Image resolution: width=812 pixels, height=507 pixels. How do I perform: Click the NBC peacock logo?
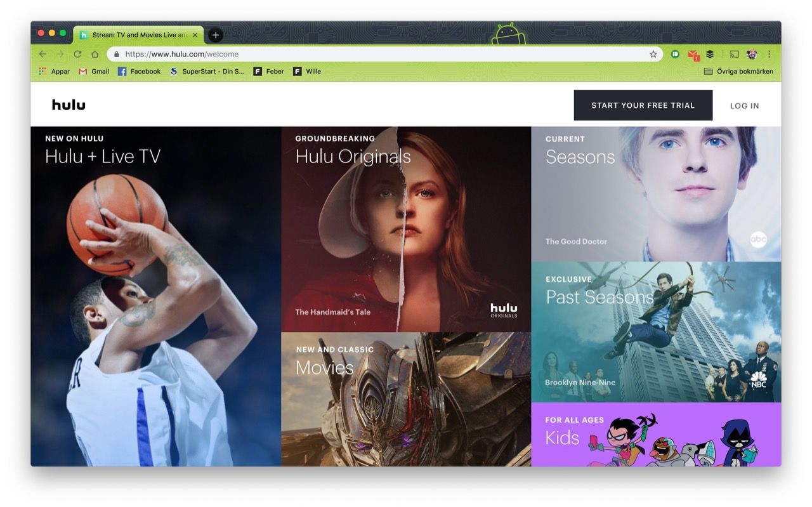pyautogui.click(x=758, y=379)
